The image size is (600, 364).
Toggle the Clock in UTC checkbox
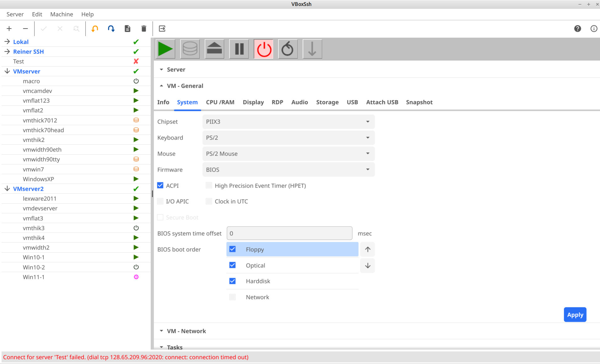tap(209, 201)
